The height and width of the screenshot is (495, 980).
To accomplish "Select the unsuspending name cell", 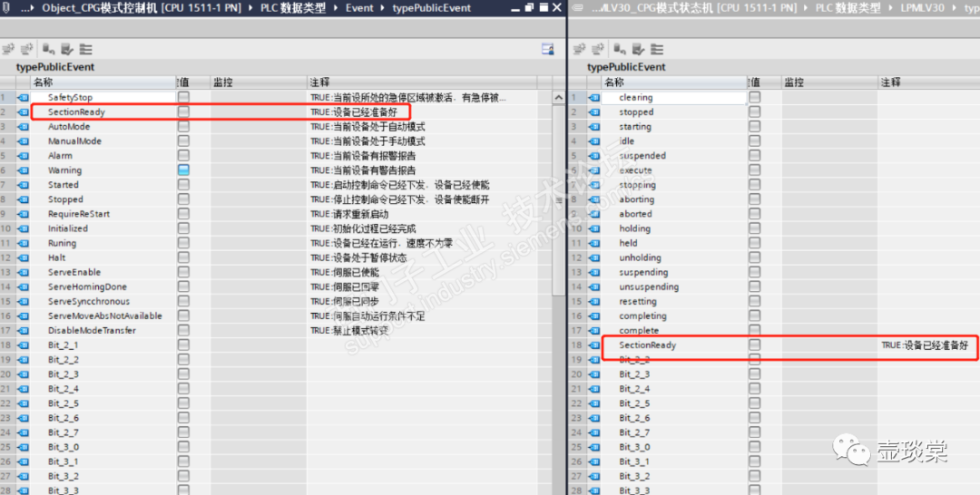I will (674, 286).
